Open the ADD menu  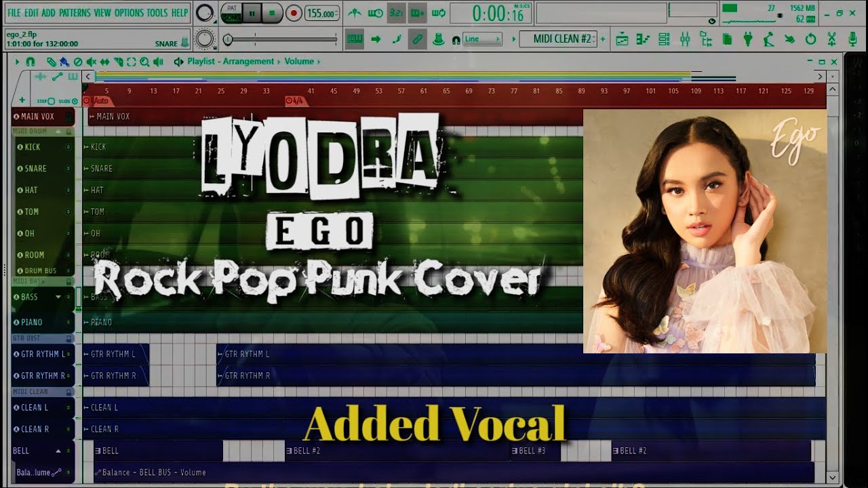coord(48,13)
